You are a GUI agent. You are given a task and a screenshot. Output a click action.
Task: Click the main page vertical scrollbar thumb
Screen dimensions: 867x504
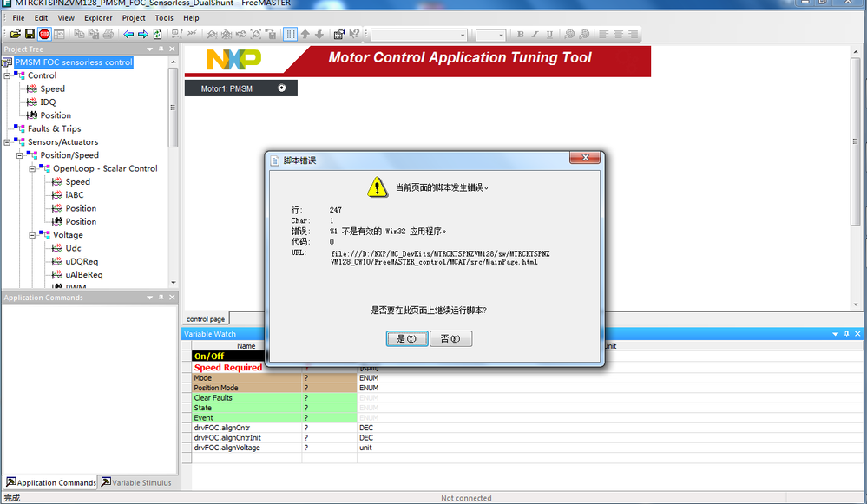click(856, 141)
